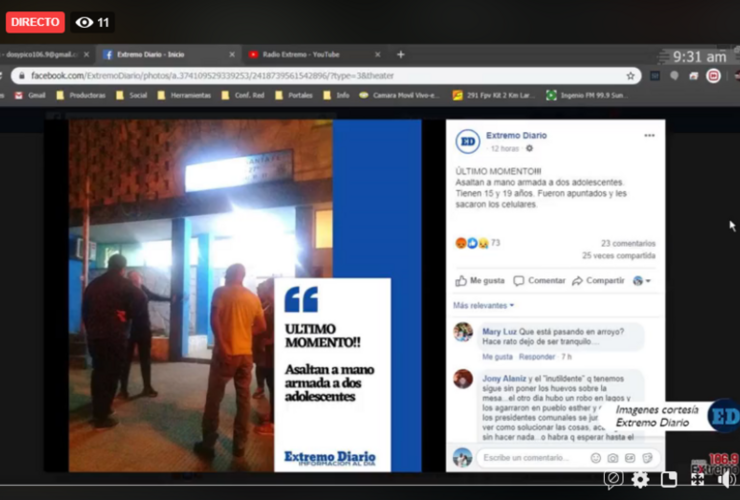Open the Portales bookmarks folder
The width and height of the screenshot is (740, 500).
294,95
